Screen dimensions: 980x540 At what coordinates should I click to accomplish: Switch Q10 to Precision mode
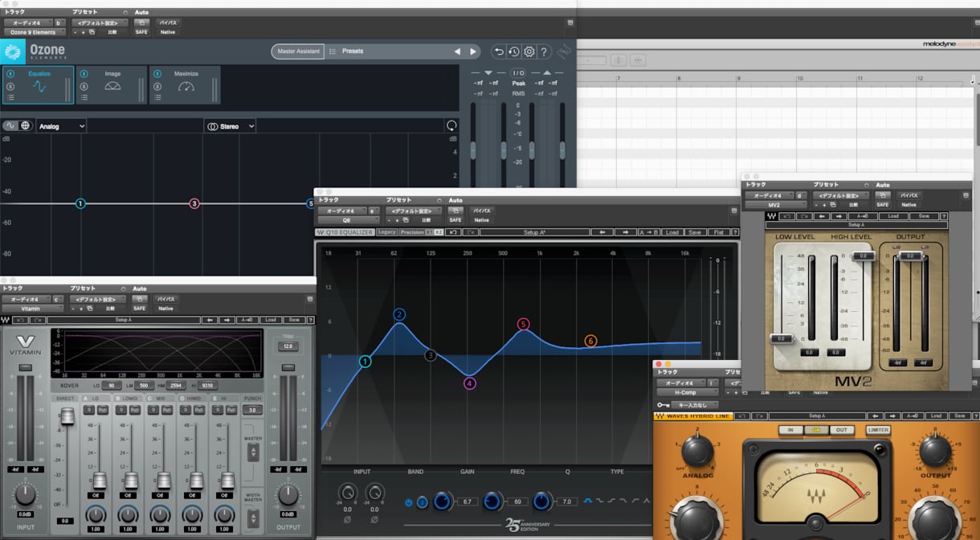point(412,232)
